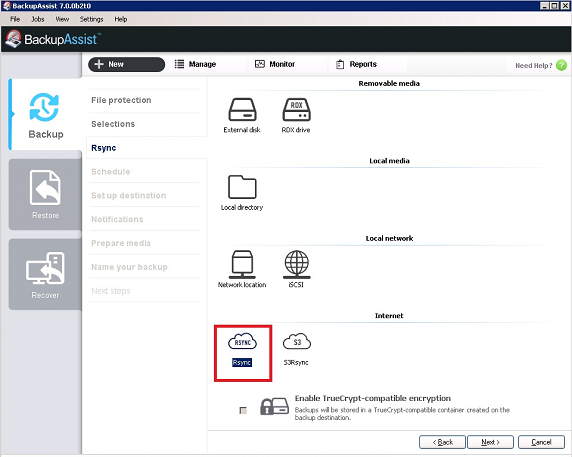
Task: Click the 'Removable media' section heading
Action: click(389, 84)
